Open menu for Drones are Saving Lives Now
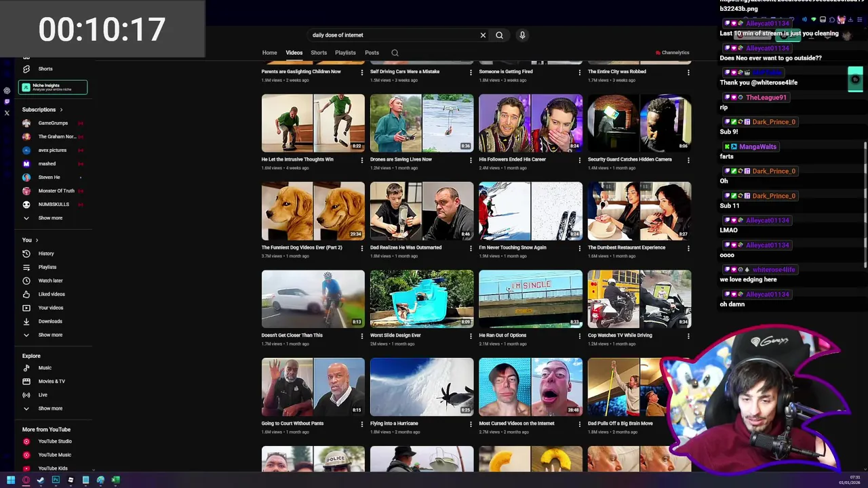The width and height of the screenshot is (868, 488). (471, 160)
